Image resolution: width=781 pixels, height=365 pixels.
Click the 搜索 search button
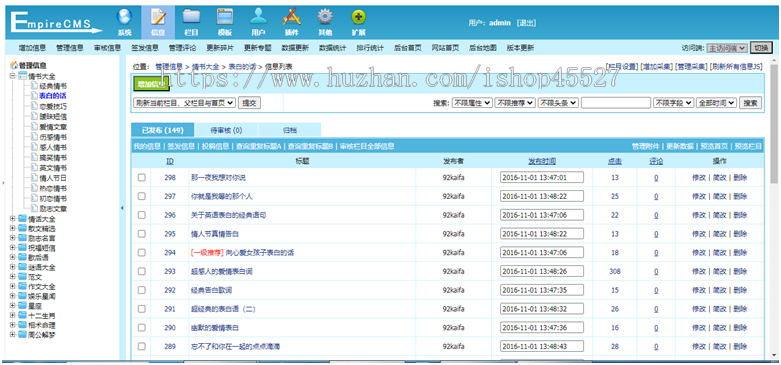[751, 103]
